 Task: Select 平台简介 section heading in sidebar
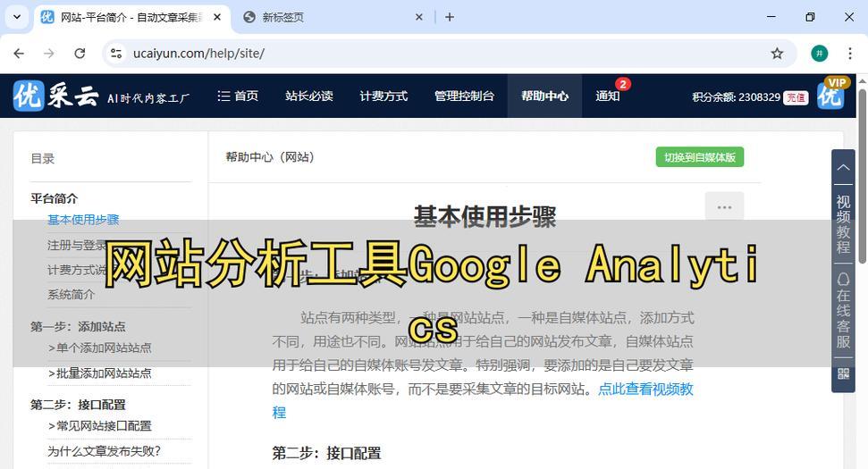click(55, 198)
